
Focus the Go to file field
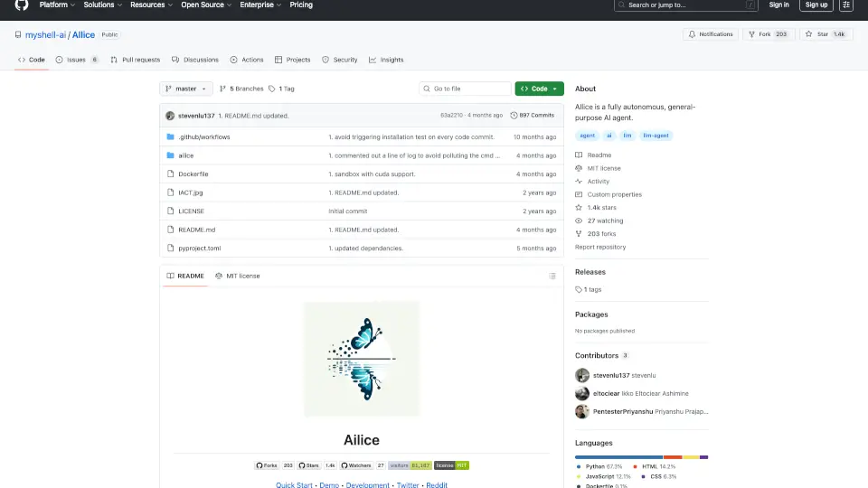coord(466,89)
